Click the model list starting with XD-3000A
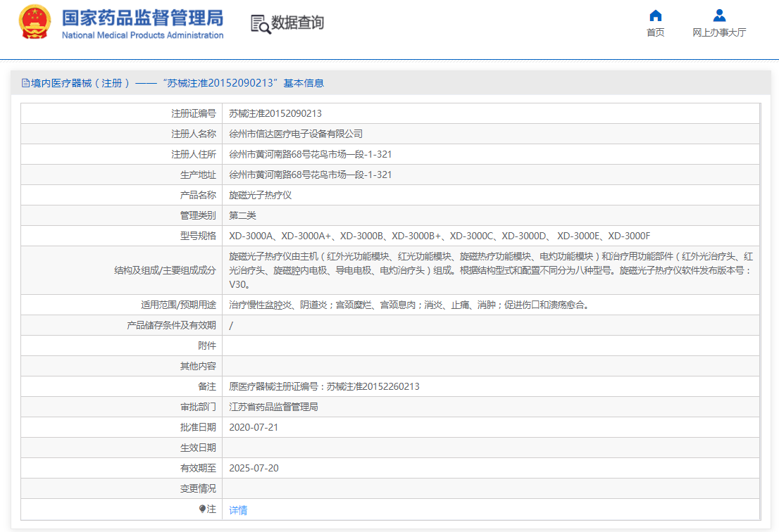Image resolution: width=779 pixels, height=532 pixels. pos(440,236)
